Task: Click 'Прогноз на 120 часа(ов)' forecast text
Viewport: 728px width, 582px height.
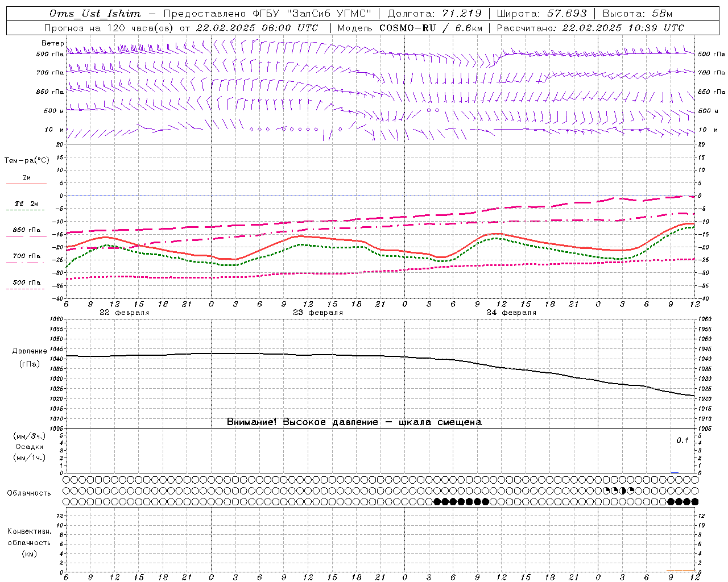Action: (110, 28)
